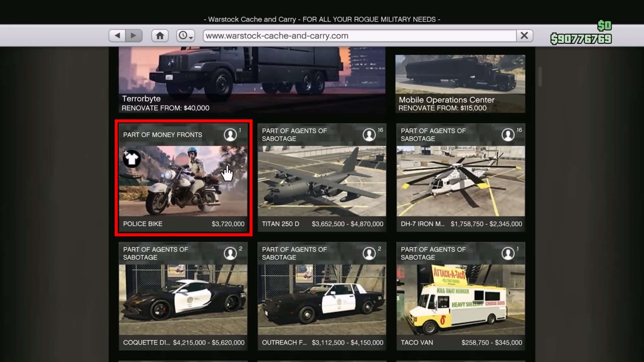The height and width of the screenshot is (362, 644).
Task: Select the Outreach Faction cruiser image
Action: click(322, 299)
